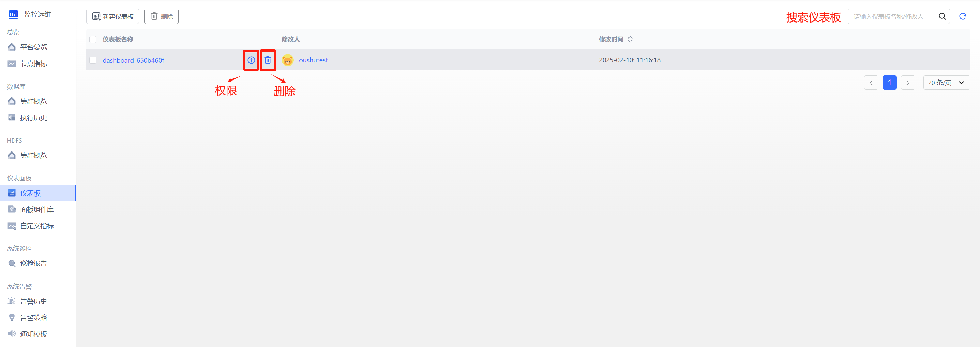Open the 平台总览 page

(x=33, y=47)
